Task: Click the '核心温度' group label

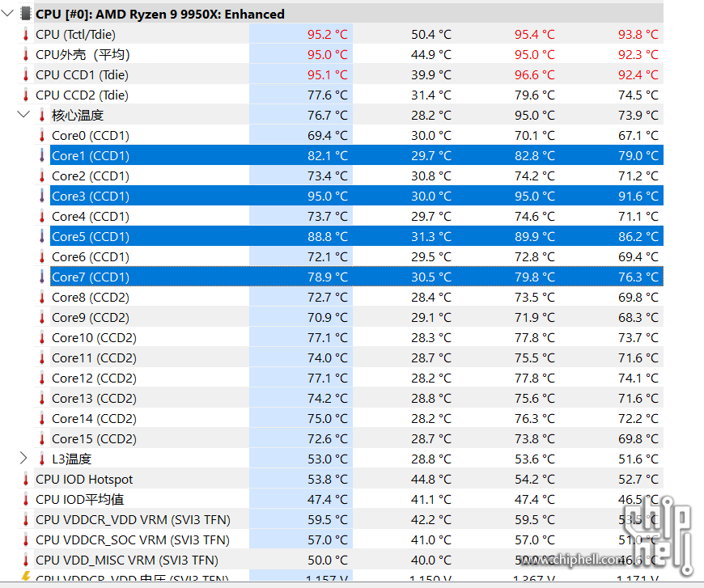Action: click(78, 116)
